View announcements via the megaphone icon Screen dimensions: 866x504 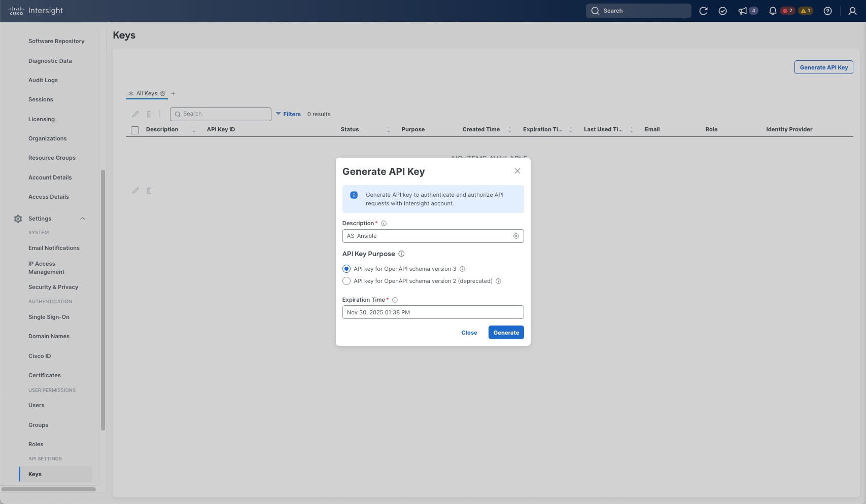[743, 11]
